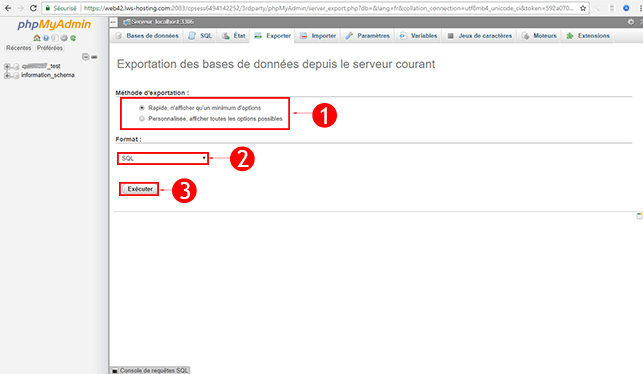The width and height of the screenshot is (643, 374).
Task: Toggle the link-to-main-panel chain icon
Action: [94, 57]
